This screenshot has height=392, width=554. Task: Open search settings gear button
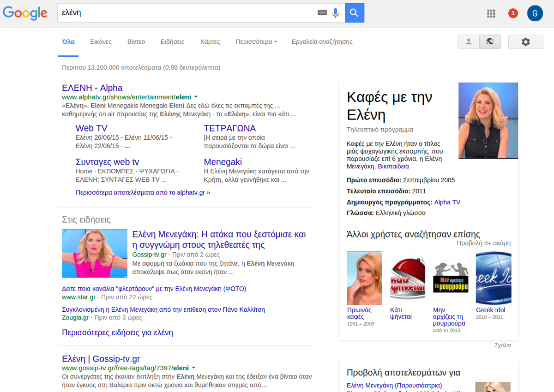(525, 42)
